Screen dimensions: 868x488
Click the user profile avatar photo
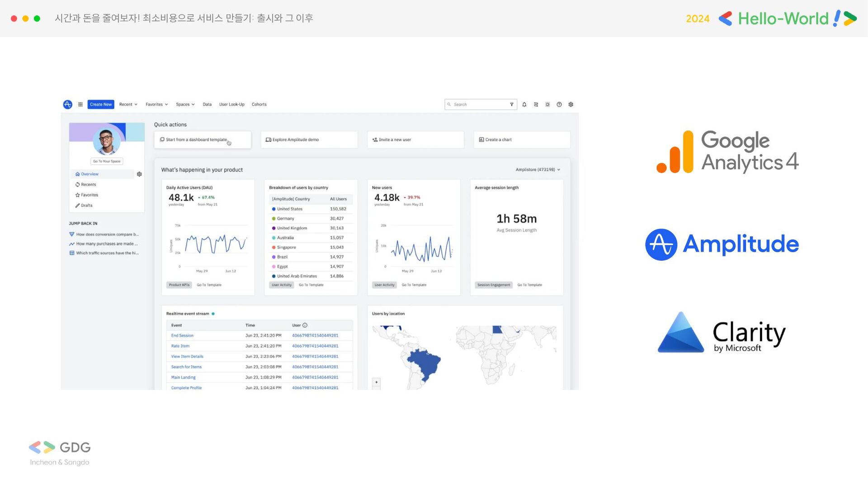pos(106,141)
